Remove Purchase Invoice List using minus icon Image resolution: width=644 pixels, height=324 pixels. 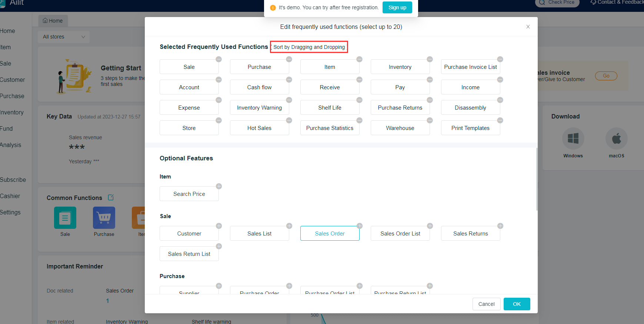tap(500, 59)
